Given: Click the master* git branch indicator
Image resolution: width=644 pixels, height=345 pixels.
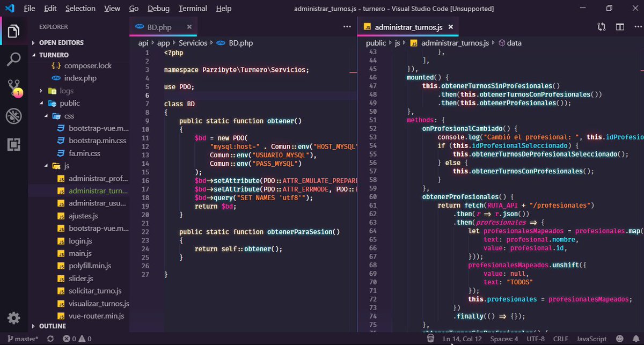Looking at the screenshot, I should pos(23,339).
